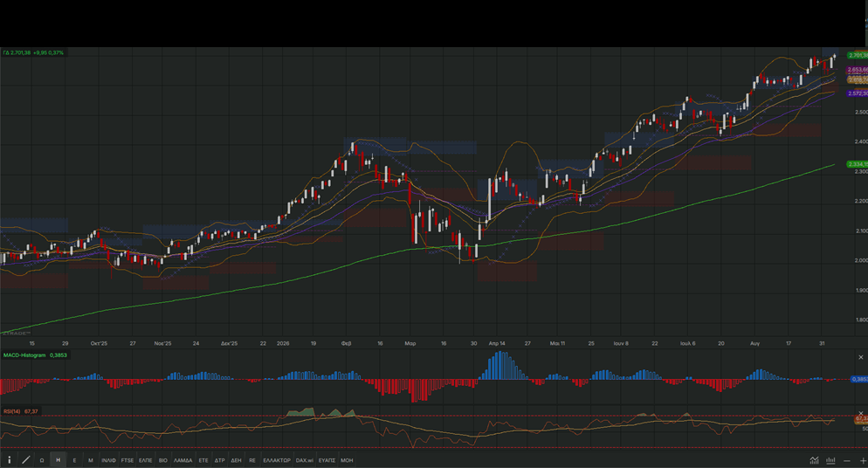Click the RSI(14) indicator label

click(12, 411)
